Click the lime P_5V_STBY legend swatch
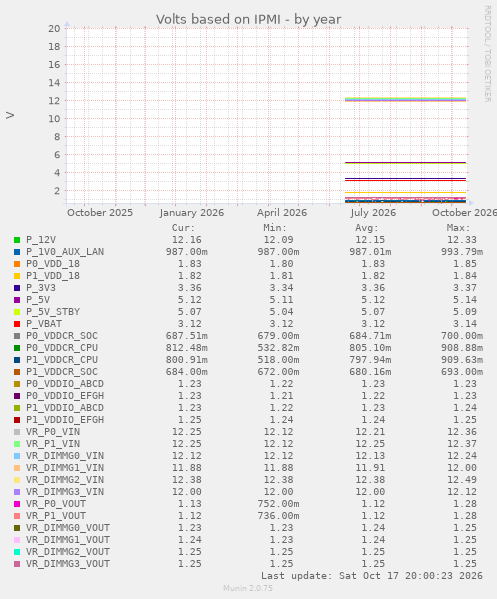 pos(17,312)
